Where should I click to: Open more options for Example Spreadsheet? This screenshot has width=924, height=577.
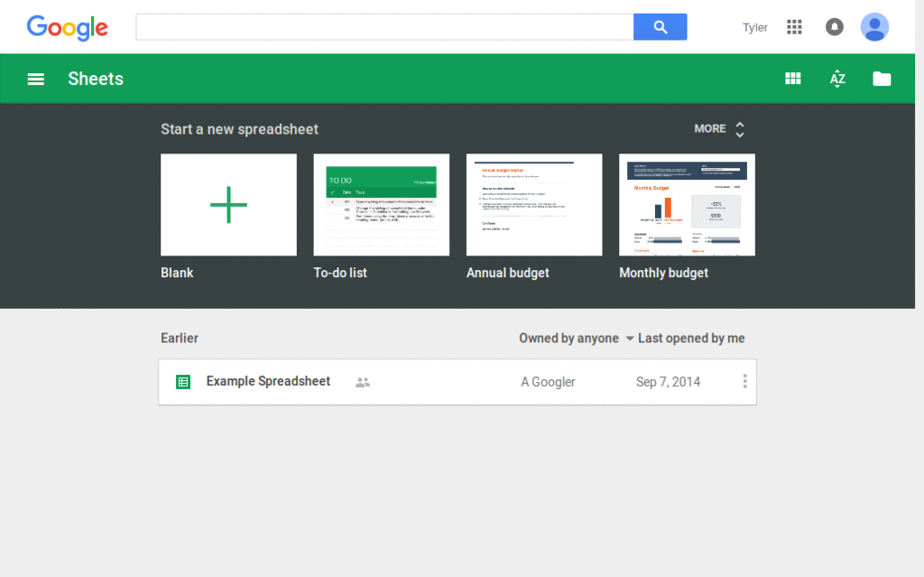(744, 381)
